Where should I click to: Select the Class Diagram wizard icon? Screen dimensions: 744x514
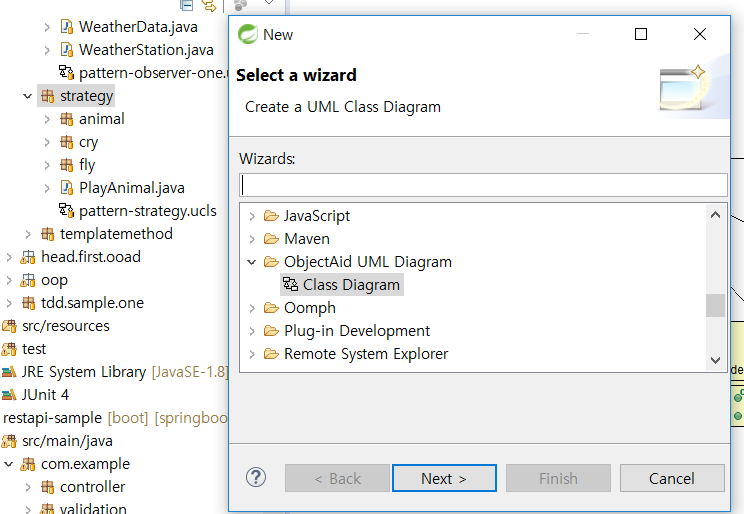pyautogui.click(x=290, y=285)
